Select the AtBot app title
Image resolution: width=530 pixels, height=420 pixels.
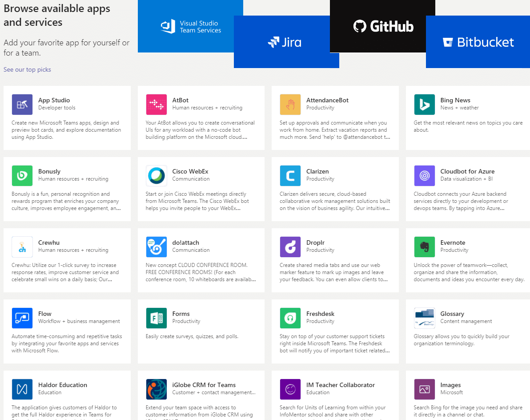180,100
